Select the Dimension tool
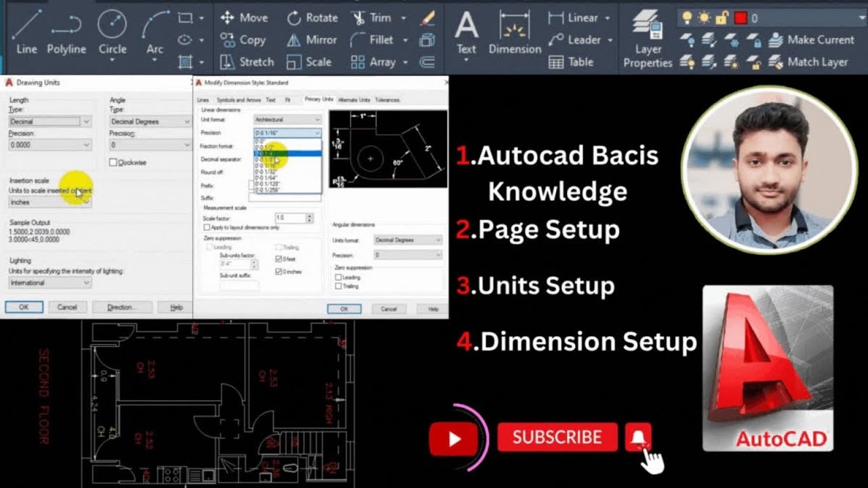 tap(515, 33)
